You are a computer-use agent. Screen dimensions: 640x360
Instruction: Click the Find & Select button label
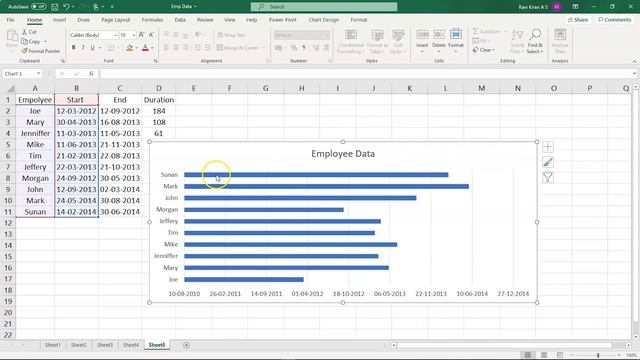[x=535, y=48]
